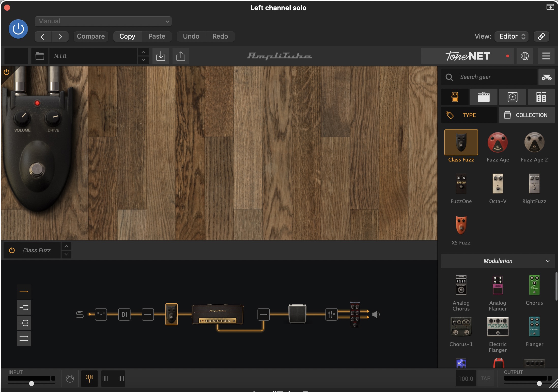Click the tuner block in signal chain
Image resolution: width=558 pixels, height=392 pixels.
pyautogui.click(x=101, y=314)
